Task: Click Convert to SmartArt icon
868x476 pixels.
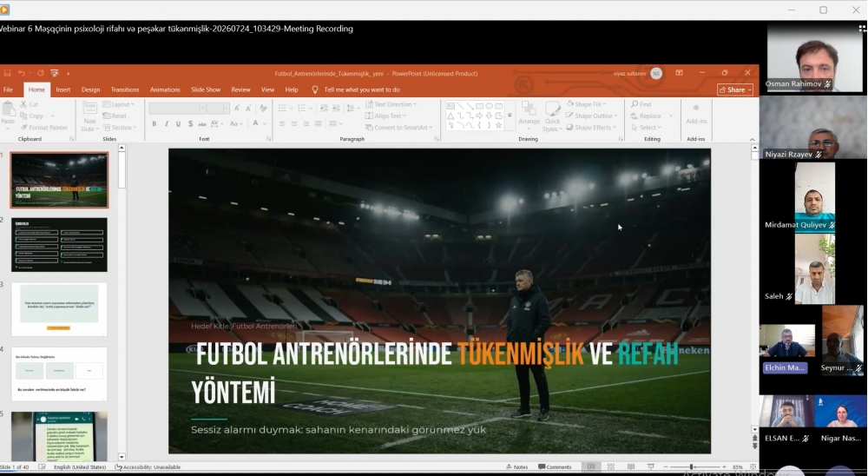Action: pos(369,128)
